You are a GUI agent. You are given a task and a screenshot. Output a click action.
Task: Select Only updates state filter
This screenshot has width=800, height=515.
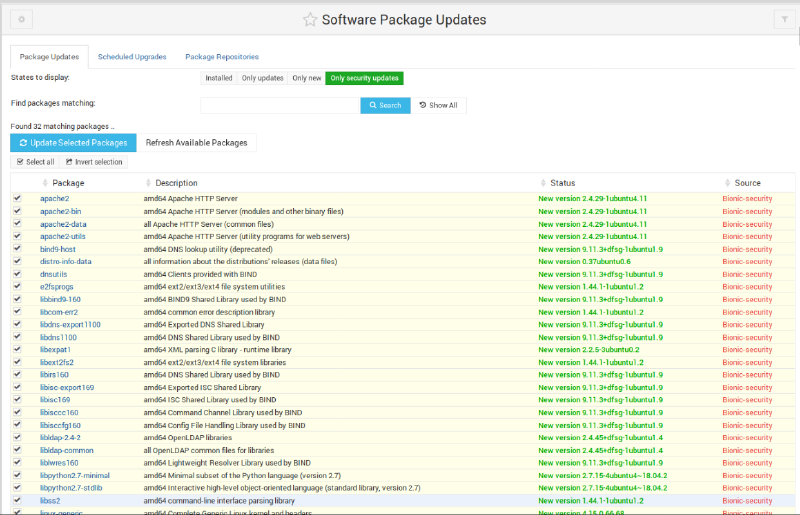click(x=262, y=78)
